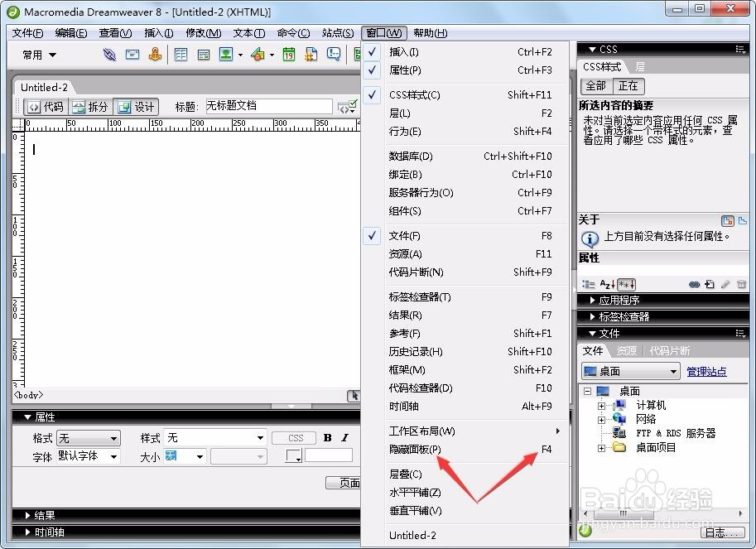The height and width of the screenshot is (549, 756).
Task: Open the 样式 style dropdown
Action: pyautogui.click(x=215, y=438)
